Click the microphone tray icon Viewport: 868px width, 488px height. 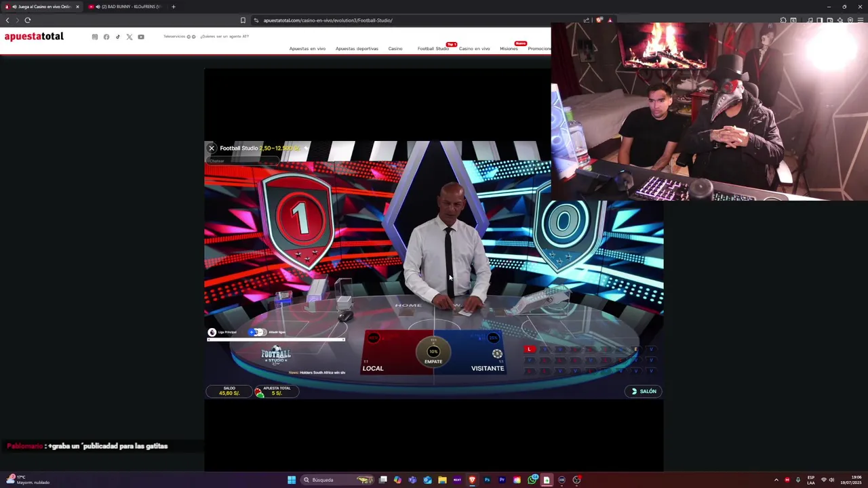point(797,480)
